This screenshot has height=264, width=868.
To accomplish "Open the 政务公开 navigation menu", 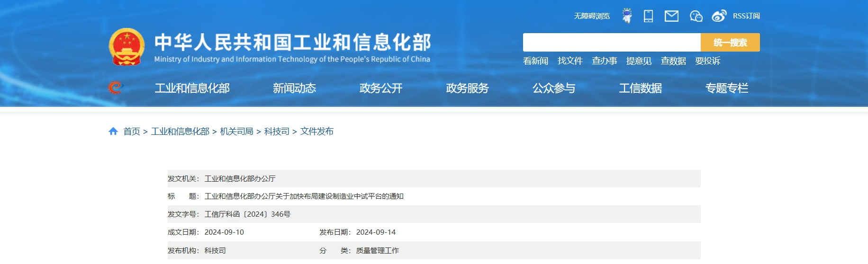I will 381,88.
